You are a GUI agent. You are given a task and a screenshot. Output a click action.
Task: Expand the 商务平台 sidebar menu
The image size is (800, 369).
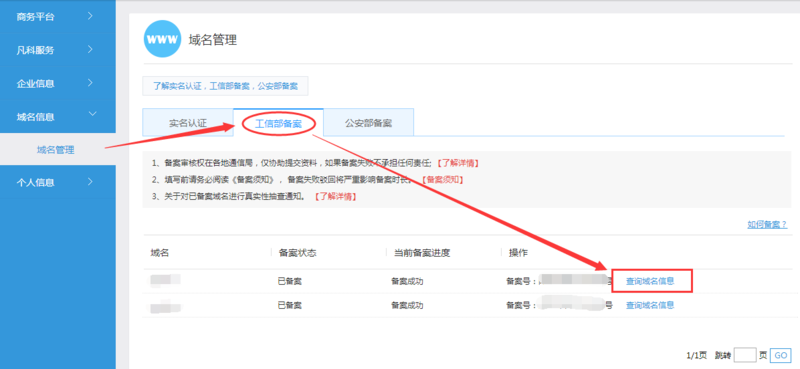[x=58, y=17]
